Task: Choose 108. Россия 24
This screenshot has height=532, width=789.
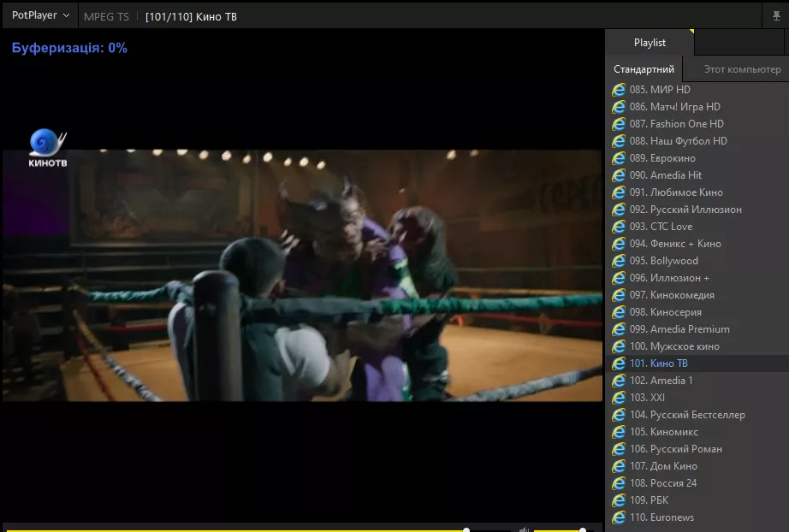Action: pyautogui.click(x=697, y=482)
